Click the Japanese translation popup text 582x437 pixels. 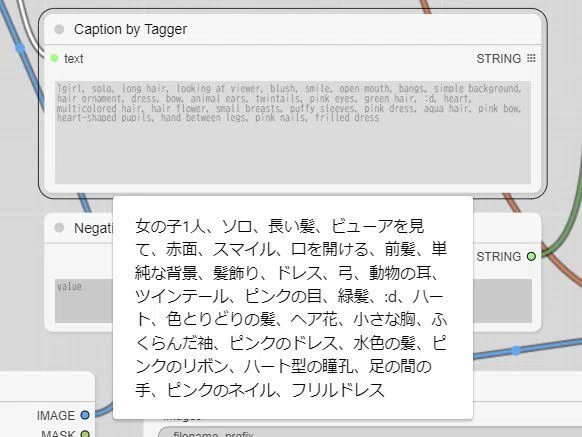coord(291,308)
